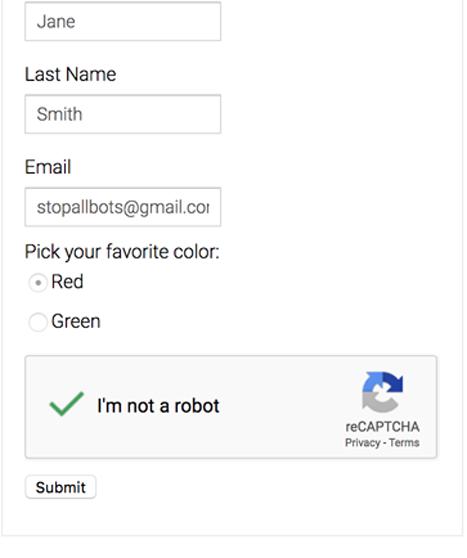Viewport: 467px width, 558px height.
Task: Click the green reCAPTCHA checkmark
Action: pos(67,404)
